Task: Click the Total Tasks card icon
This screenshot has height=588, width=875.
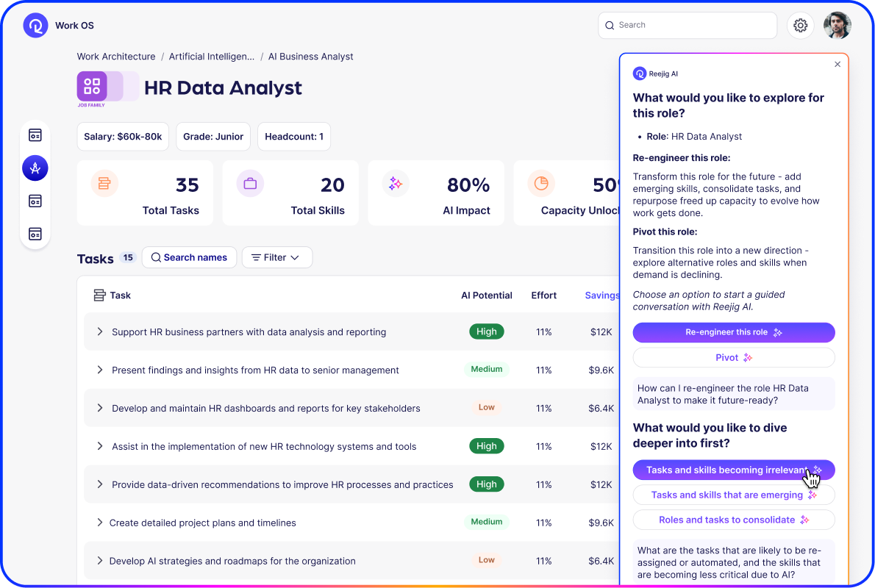Action: click(104, 184)
